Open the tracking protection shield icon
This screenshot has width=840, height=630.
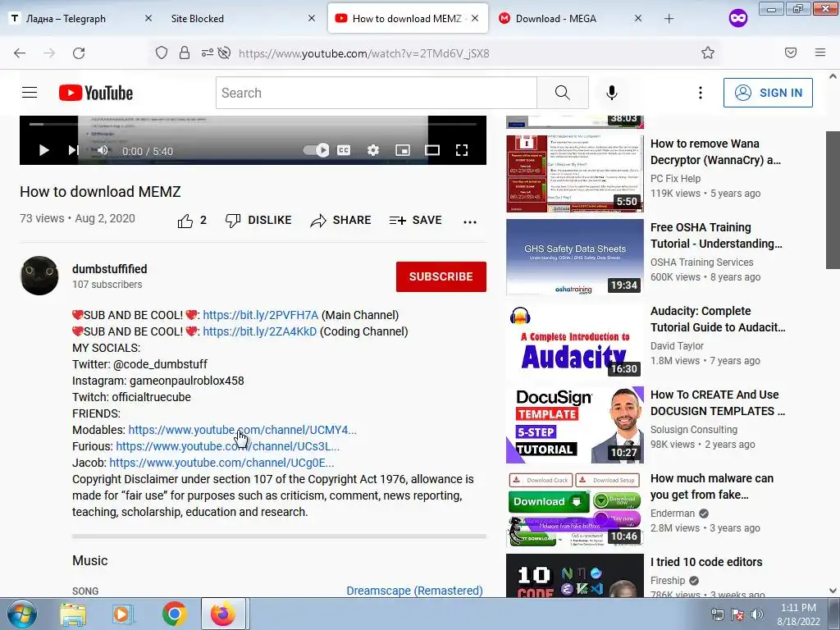tap(162, 52)
